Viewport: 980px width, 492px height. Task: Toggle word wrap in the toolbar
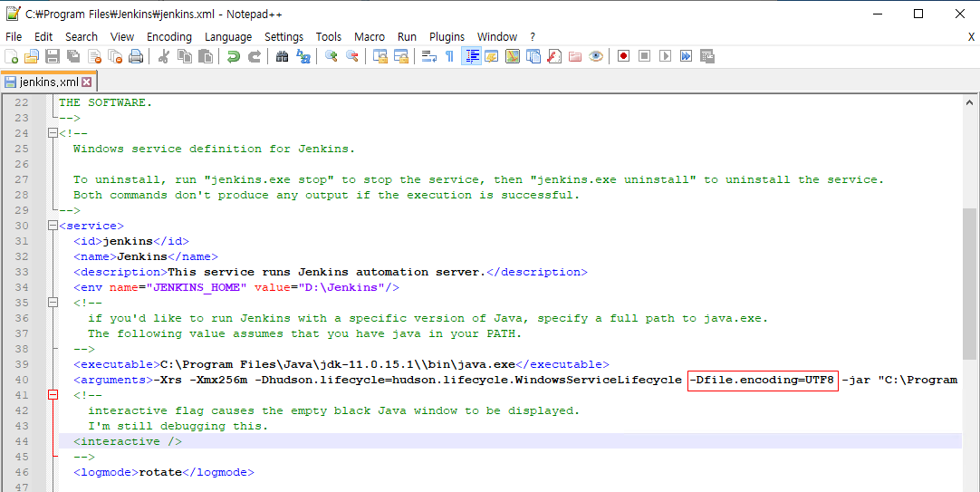(x=428, y=56)
